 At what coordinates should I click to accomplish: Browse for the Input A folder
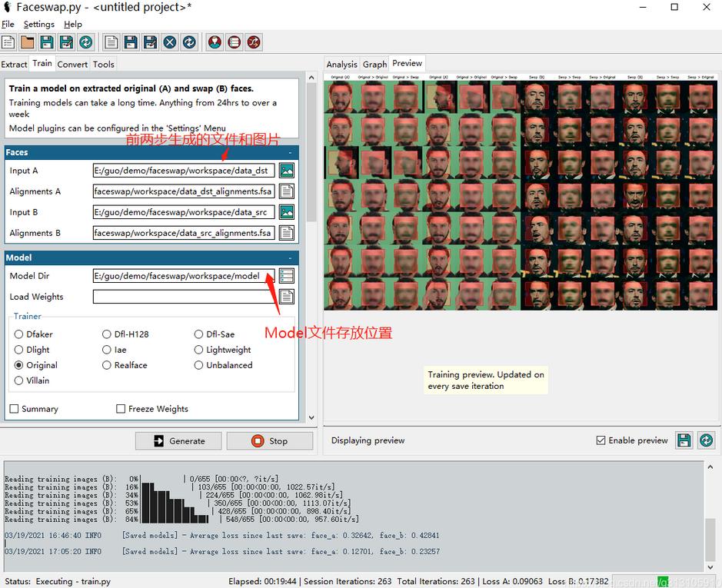(286, 171)
